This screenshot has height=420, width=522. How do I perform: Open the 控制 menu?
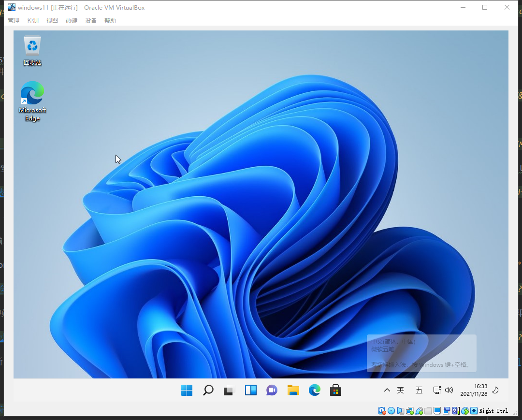[33, 21]
